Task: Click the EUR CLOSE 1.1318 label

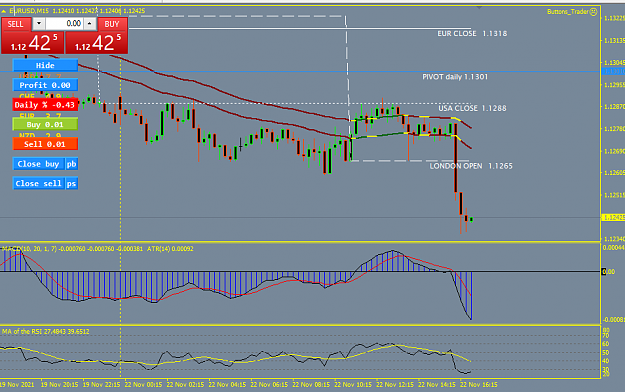Action: click(472, 33)
